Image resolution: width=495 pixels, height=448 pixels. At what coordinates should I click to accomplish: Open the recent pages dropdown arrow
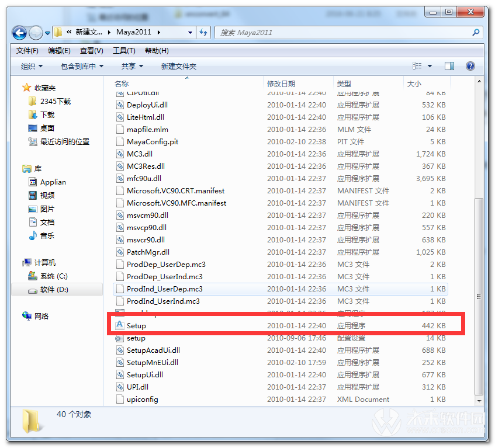pyautogui.click(x=48, y=33)
